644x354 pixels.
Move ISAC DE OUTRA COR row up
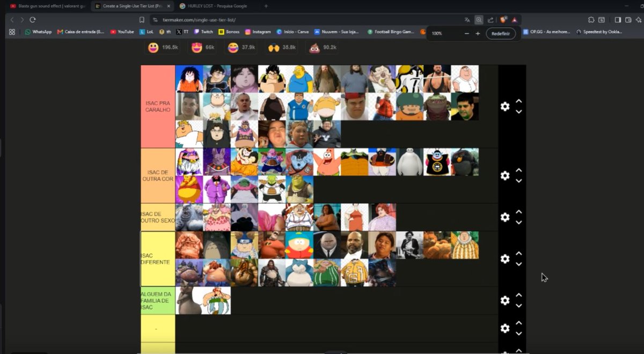point(519,170)
